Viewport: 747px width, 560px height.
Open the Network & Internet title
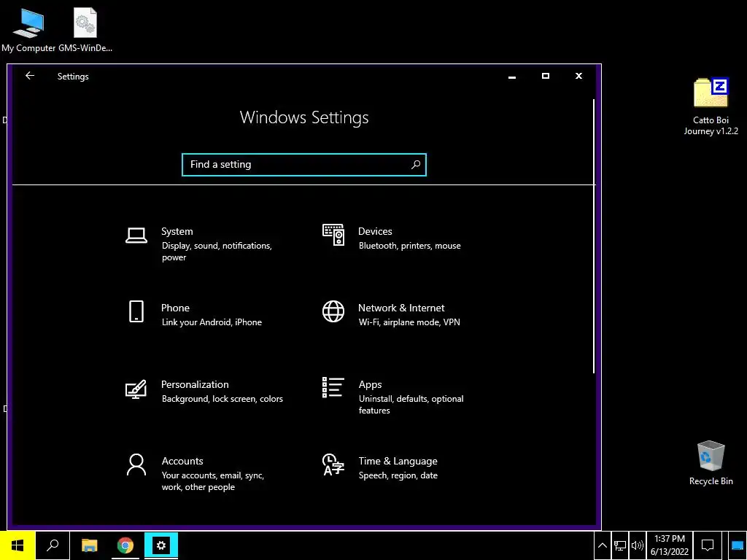[x=401, y=308]
